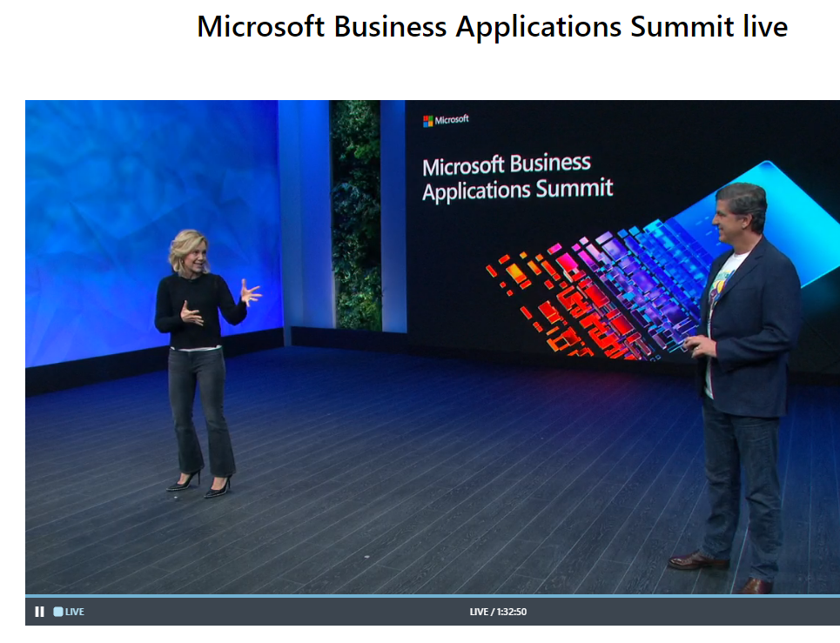This screenshot has height=643, width=840.
Task: Click the Microsoft Business Applications Summit live heading
Action: pos(493,26)
